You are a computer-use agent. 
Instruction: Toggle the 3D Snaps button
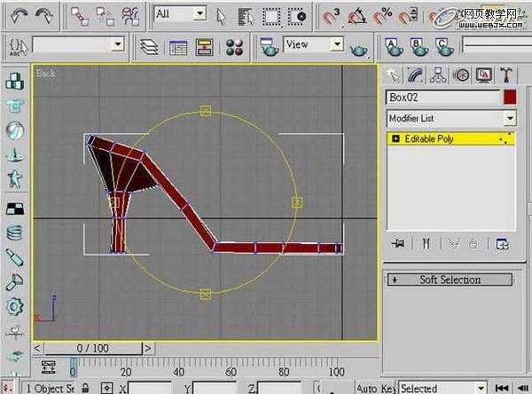pyautogui.click(x=331, y=16)
